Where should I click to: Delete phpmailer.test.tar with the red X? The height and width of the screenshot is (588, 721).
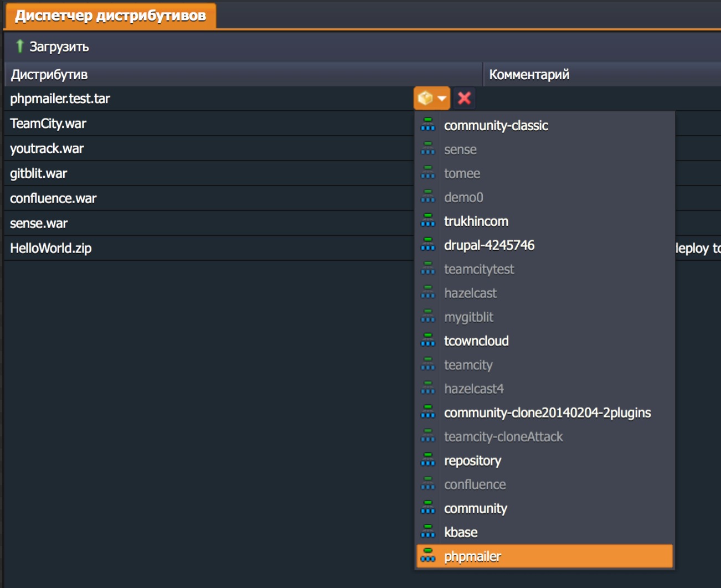[x=465, y=99]
